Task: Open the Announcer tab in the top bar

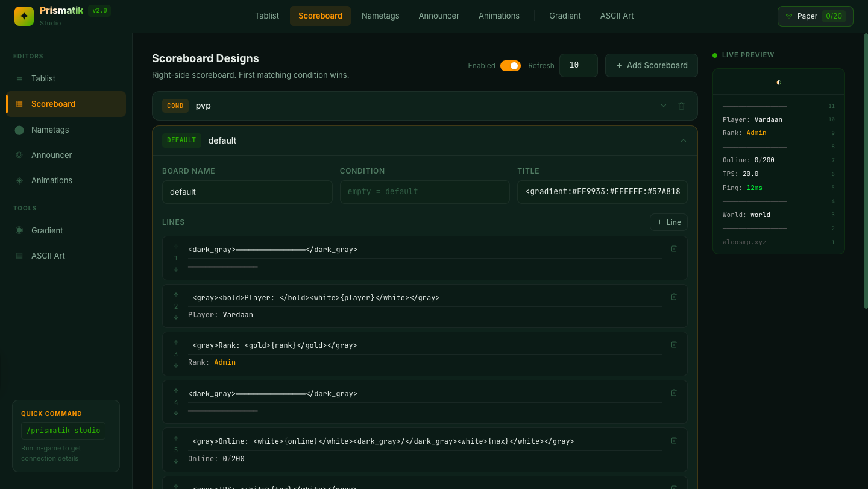Action: click(439, 16)
